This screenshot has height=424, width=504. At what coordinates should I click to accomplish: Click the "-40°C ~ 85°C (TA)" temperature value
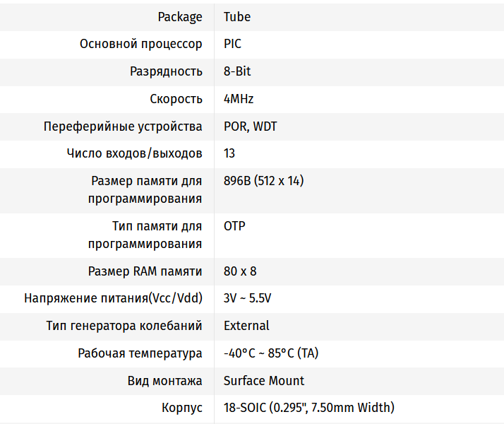coord(271,353)
